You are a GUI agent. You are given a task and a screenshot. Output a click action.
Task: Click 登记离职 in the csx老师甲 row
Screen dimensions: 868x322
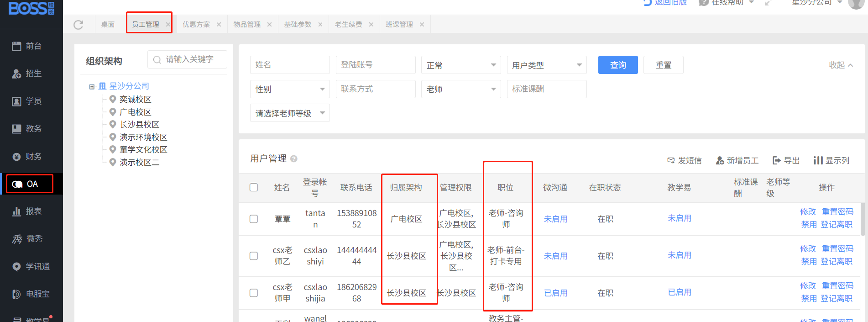837,298
